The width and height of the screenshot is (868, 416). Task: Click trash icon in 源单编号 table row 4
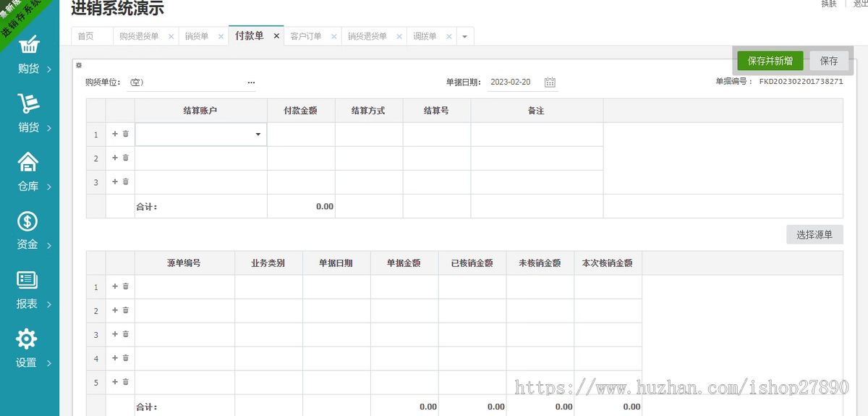(x=125, y=358)
